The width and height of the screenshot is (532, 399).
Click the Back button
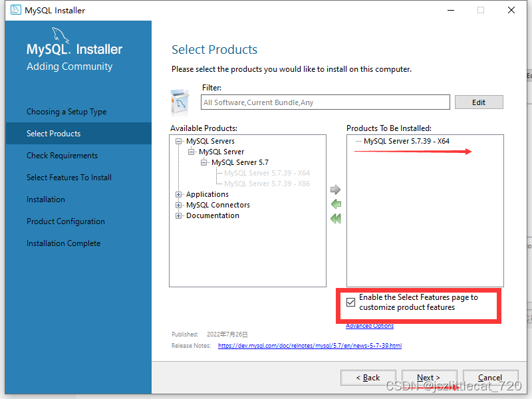tap(368, 378)
